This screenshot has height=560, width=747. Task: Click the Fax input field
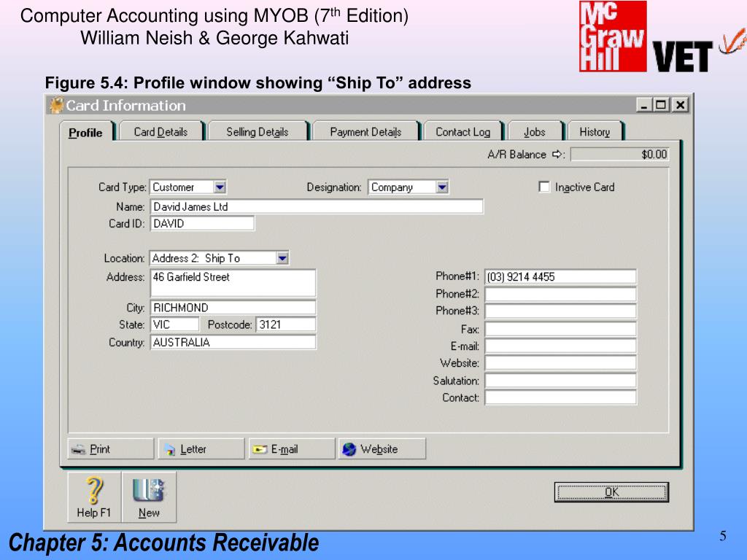click(560, 329)
